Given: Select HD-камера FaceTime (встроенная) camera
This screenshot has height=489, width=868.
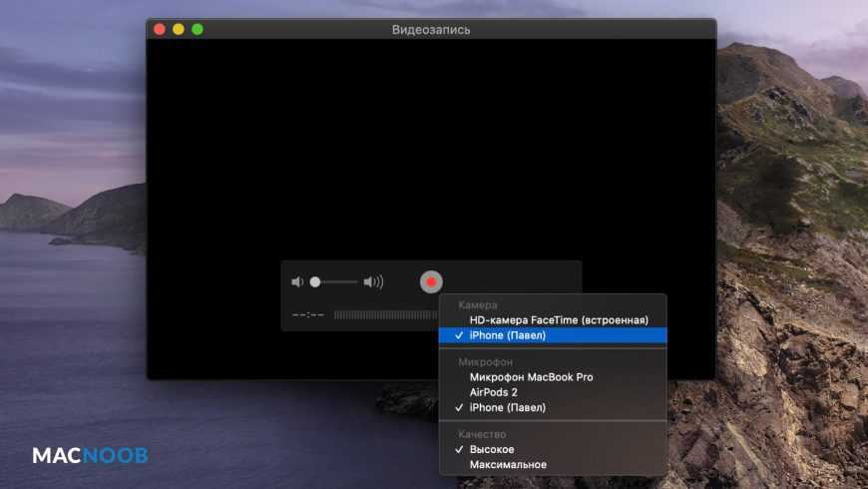Looking at the screenshot, I should [559, 320].
